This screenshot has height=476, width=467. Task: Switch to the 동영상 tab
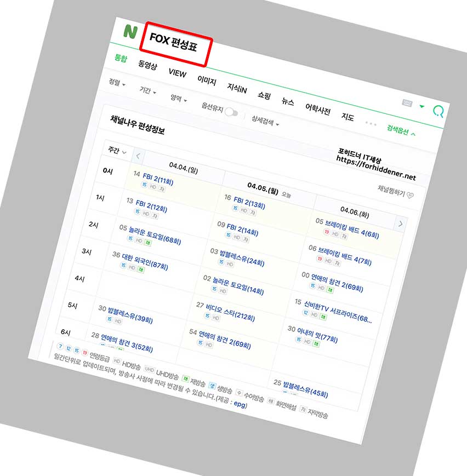147,65
